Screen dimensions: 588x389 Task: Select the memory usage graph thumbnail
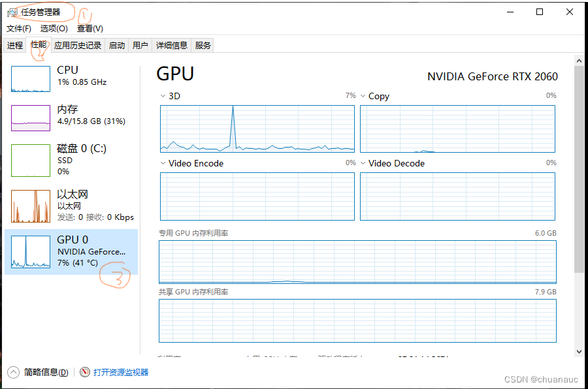(x=31, y=118)
